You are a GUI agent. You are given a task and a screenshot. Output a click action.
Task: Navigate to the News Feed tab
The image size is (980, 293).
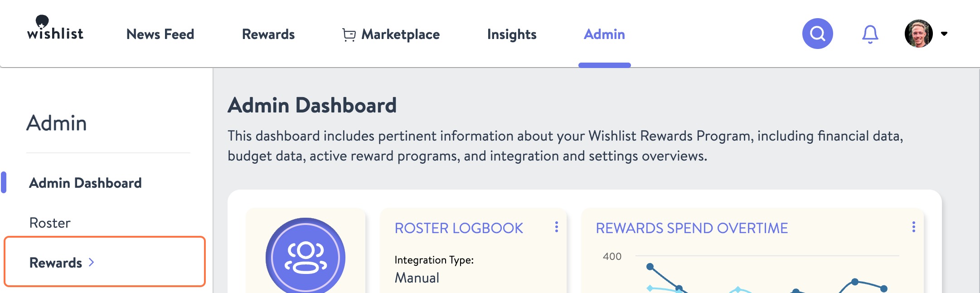pos(161,34)
